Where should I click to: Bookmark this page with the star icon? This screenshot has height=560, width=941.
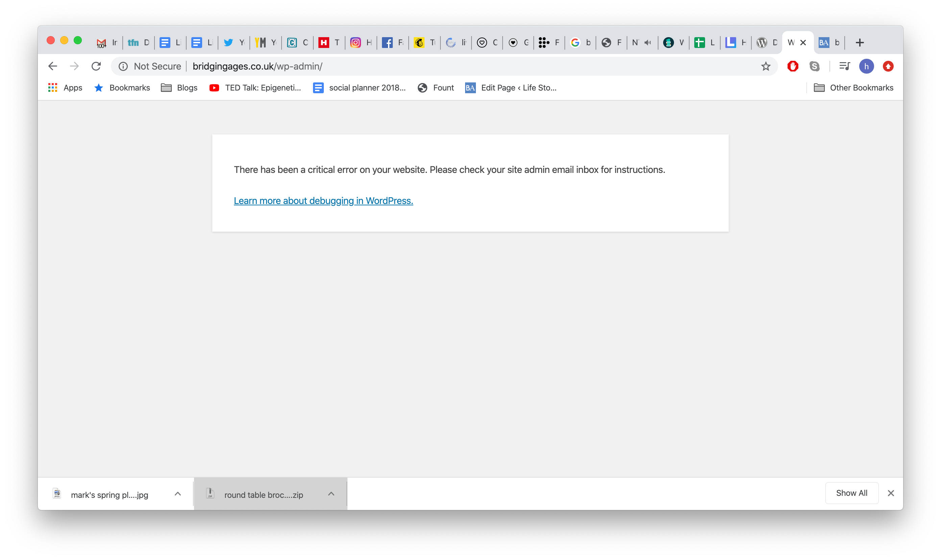pos(766,67)
